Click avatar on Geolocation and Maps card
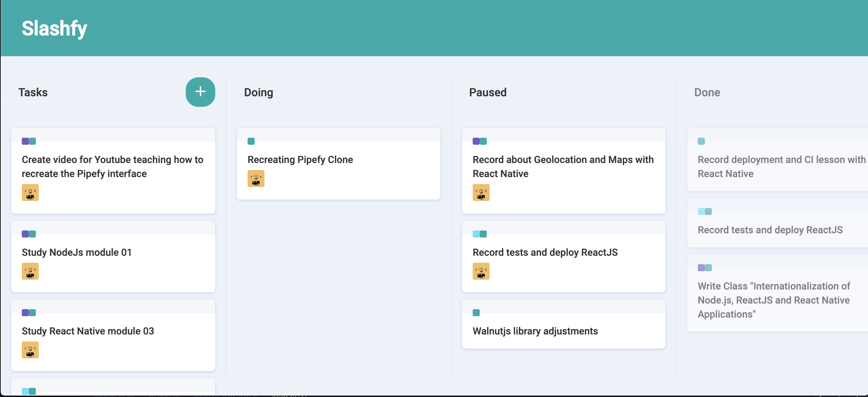Image resolution: width=868 pixels, height=397 pixels. coord(481,193)
